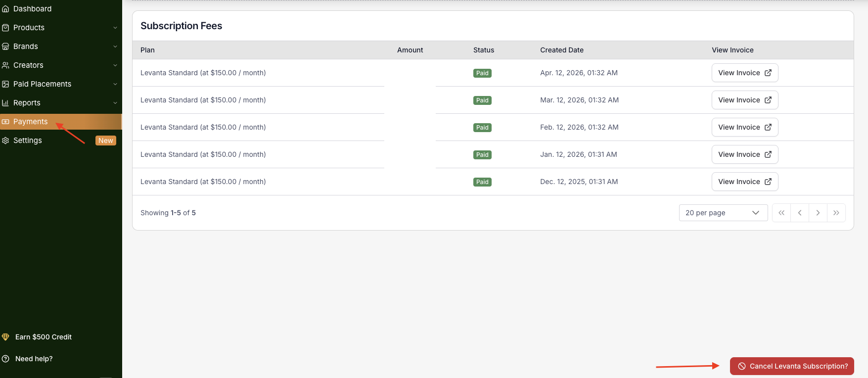Open the Payments menu item
Image resolution: width=868 pixels, height=378 pixels.
[x=31, y=122]
